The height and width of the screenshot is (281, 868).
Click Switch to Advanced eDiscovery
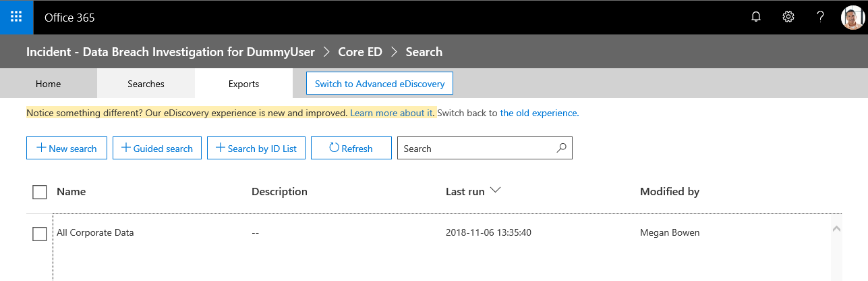380,84
